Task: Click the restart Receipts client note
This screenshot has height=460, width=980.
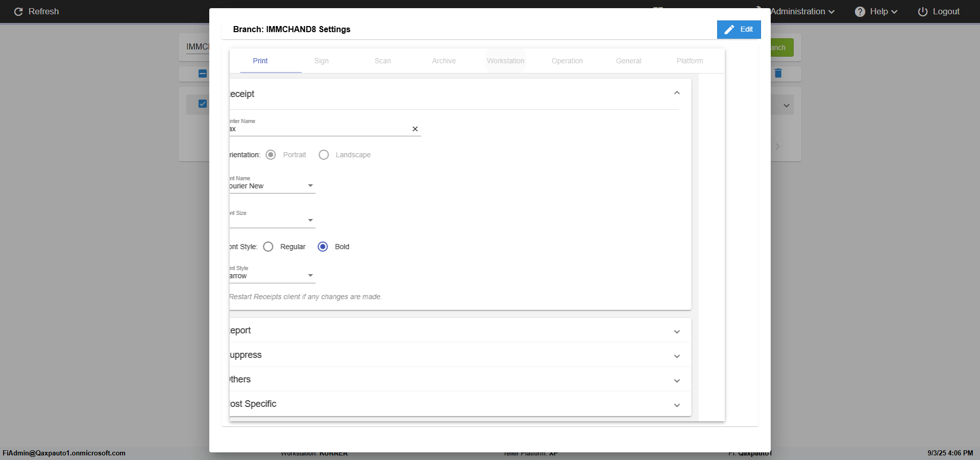Action: 305,297
